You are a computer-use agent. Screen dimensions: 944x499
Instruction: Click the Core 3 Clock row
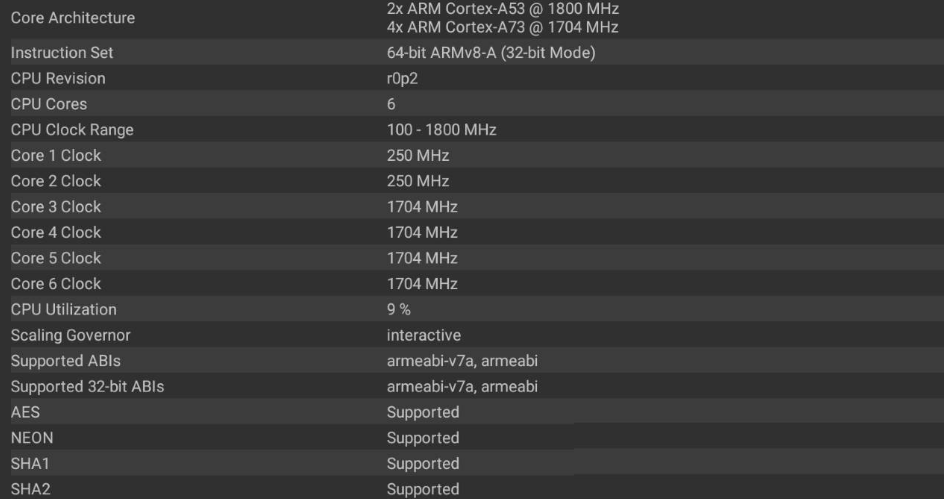tap(472, 206)
